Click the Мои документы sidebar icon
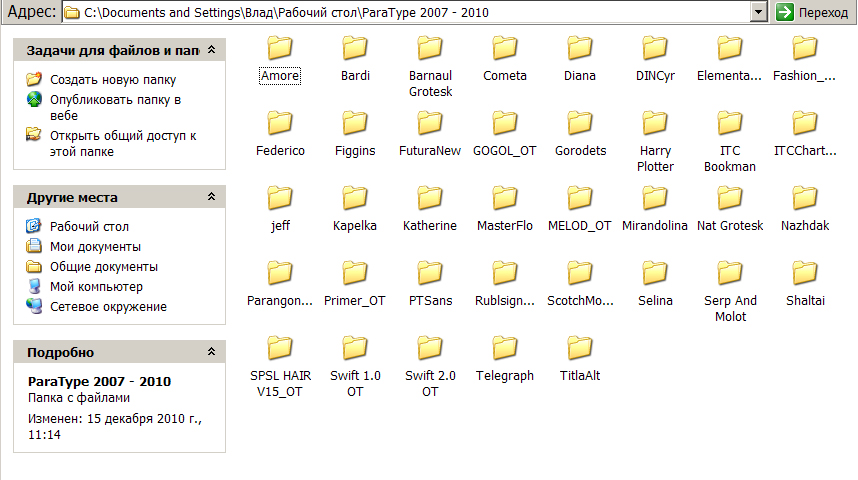 coord(34,246)
